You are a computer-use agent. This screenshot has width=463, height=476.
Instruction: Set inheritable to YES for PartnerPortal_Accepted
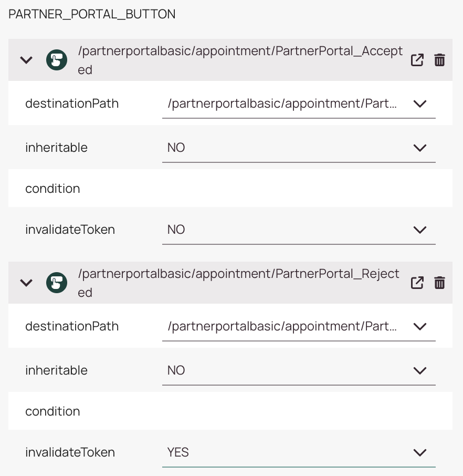click(419, 148)
